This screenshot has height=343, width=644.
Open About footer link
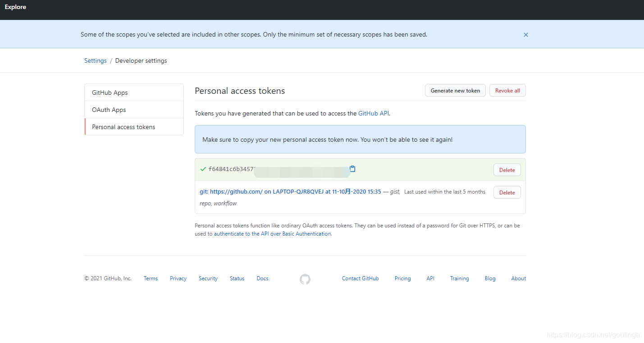(x=518, y=278)
